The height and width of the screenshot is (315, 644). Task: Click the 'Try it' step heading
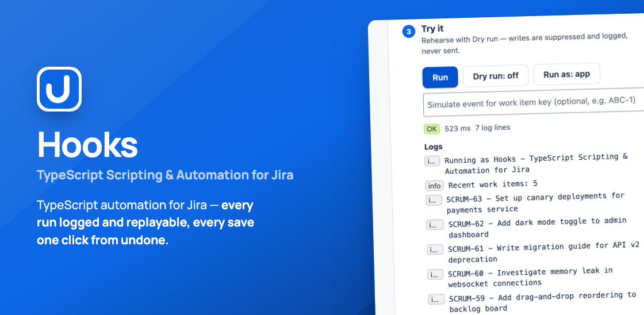[432, 29]
